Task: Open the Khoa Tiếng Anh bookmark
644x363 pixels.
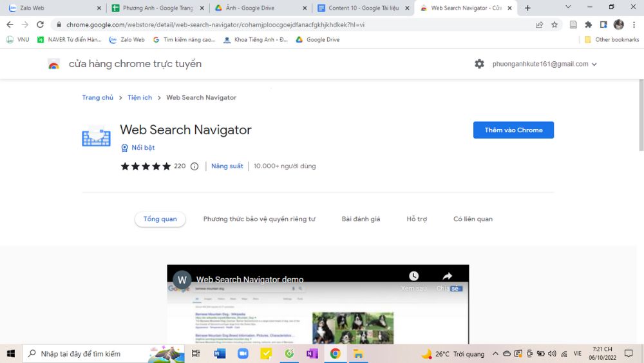Action: (256, 39)
